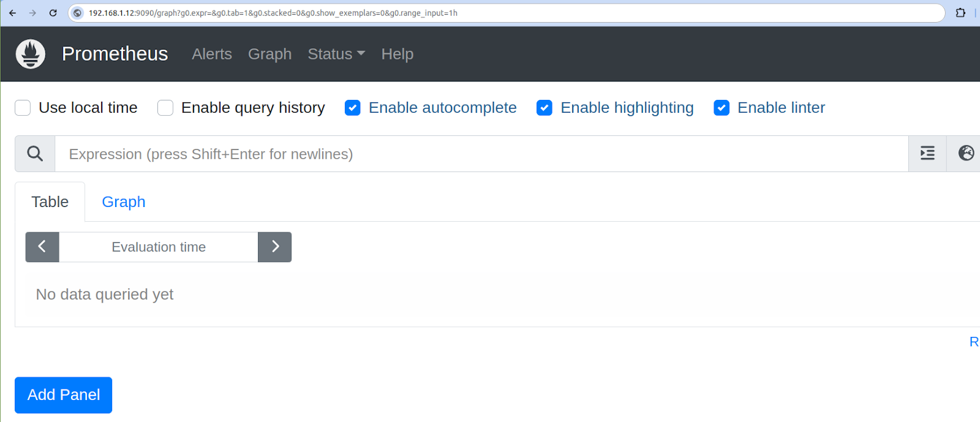Toggle off Enable linter checkbox
Viewport: 980px width, 422px height.
click(722, 108)
